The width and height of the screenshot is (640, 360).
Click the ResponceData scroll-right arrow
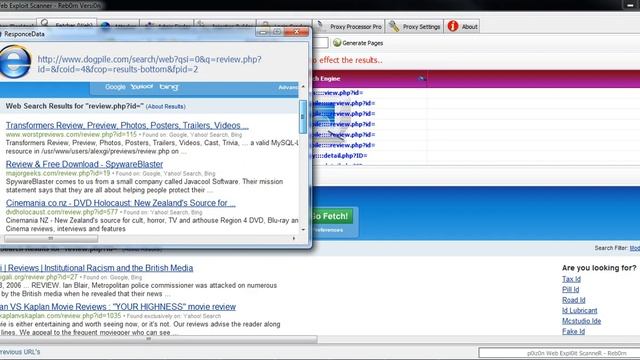pos(294,238)
